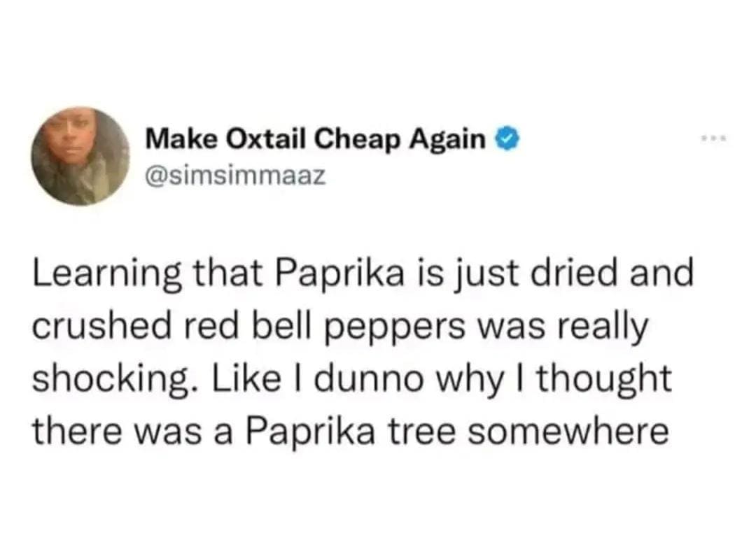The height and width of the screenshot is (547, 756).
Task: Open the user's round profile picture
Action: tap(81, 156)
